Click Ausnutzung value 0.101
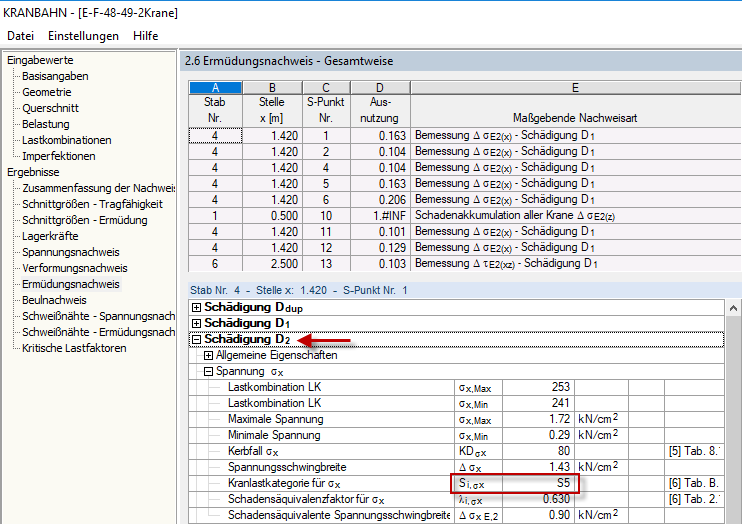 (x=380, y=232)
